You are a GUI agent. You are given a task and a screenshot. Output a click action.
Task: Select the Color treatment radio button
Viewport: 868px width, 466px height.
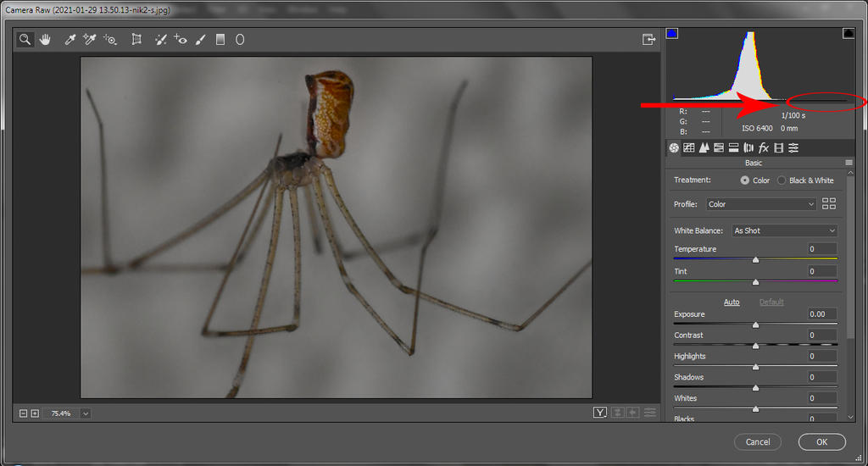744,180
